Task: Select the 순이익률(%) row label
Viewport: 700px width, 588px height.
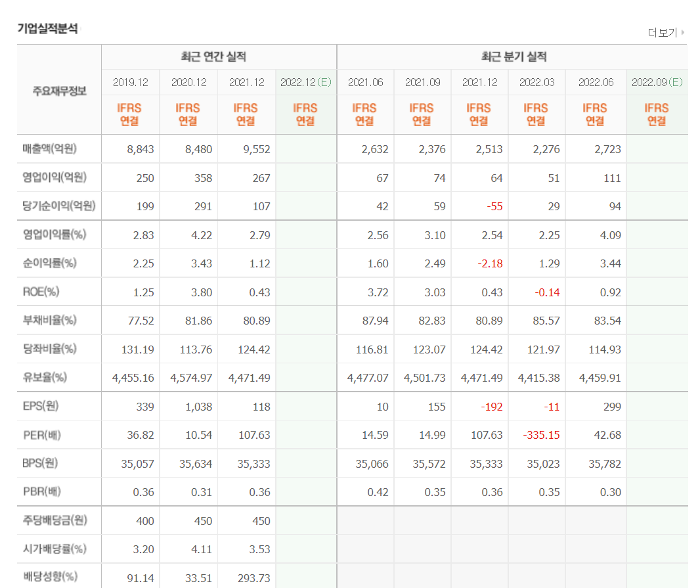Action: click(49, 263)
